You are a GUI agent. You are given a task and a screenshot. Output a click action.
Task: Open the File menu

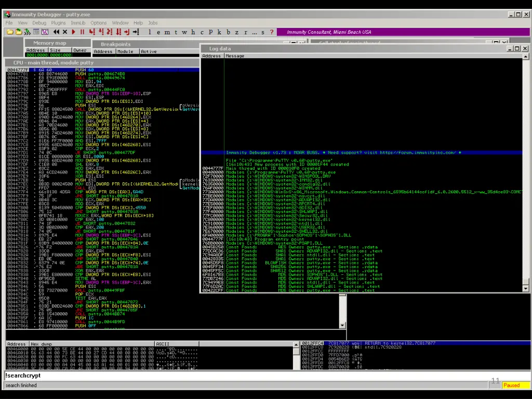pyautogui.click(x=9, y=23)
